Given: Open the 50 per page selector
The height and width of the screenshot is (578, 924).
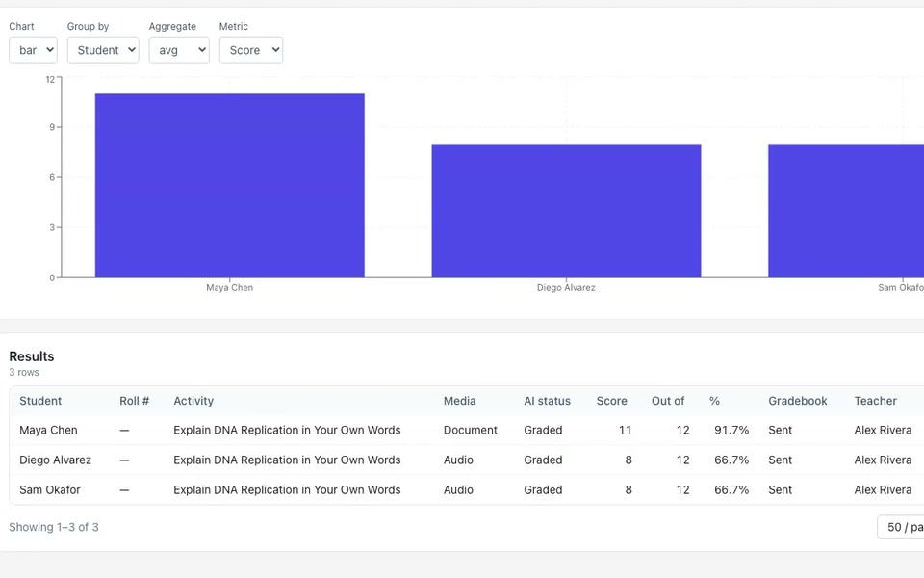Looking at the screenshot, I should click(901, 527).
